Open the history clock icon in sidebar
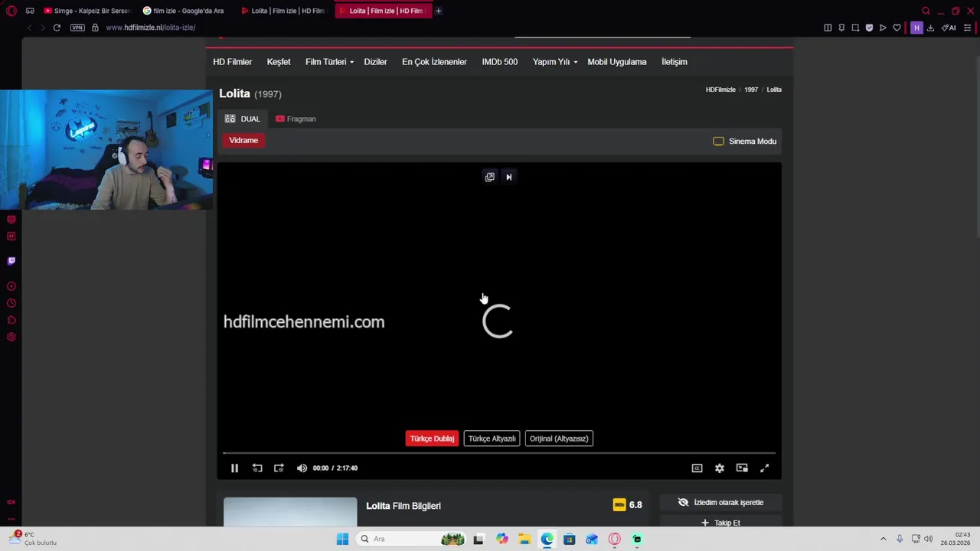This screenshot has height=551, width=980. [11, 303]
